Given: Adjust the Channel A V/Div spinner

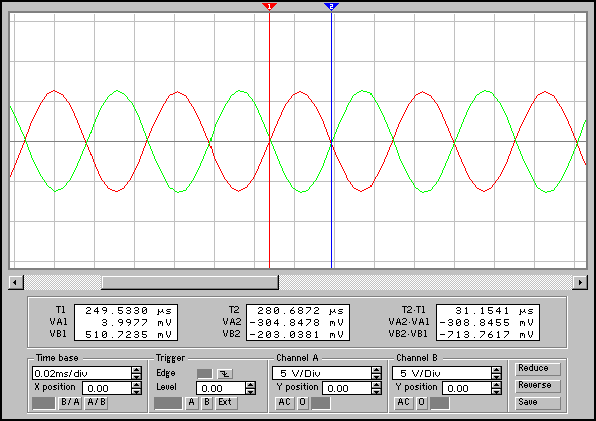Looking at the screenshot, I should (376, 373).
